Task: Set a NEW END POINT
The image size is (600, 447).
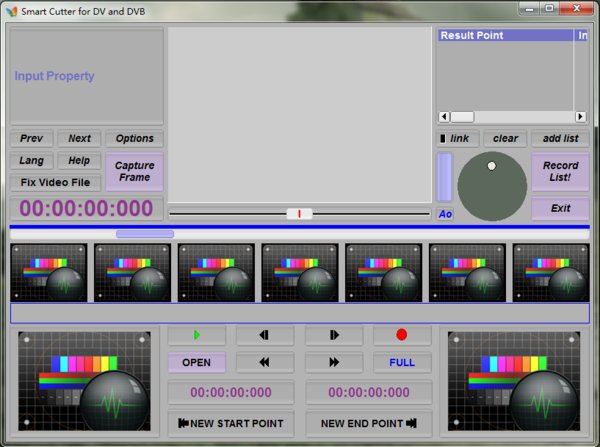Action: (x=369, y=423)
